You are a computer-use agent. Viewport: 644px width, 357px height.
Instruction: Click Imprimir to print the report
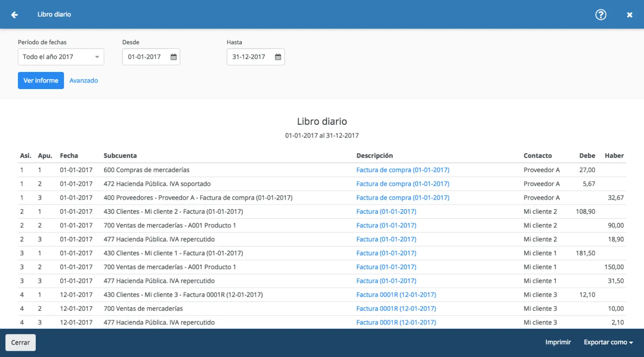(558, 342)
